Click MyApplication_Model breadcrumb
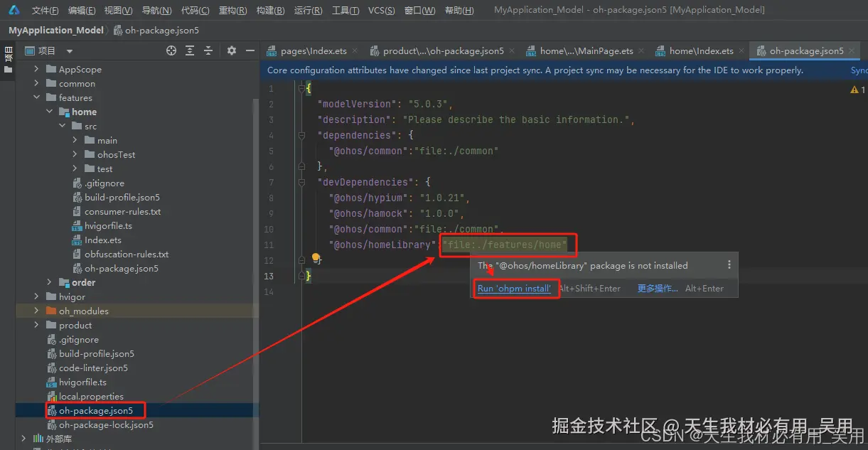Image resolution: width=868 pixels, height=450 pixels. click(56, 31)
